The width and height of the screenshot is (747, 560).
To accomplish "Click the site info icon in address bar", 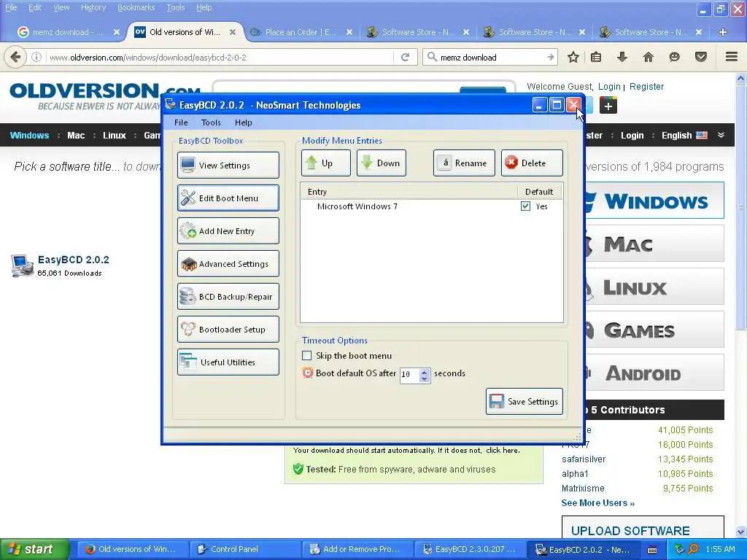I will coord(36,57).
